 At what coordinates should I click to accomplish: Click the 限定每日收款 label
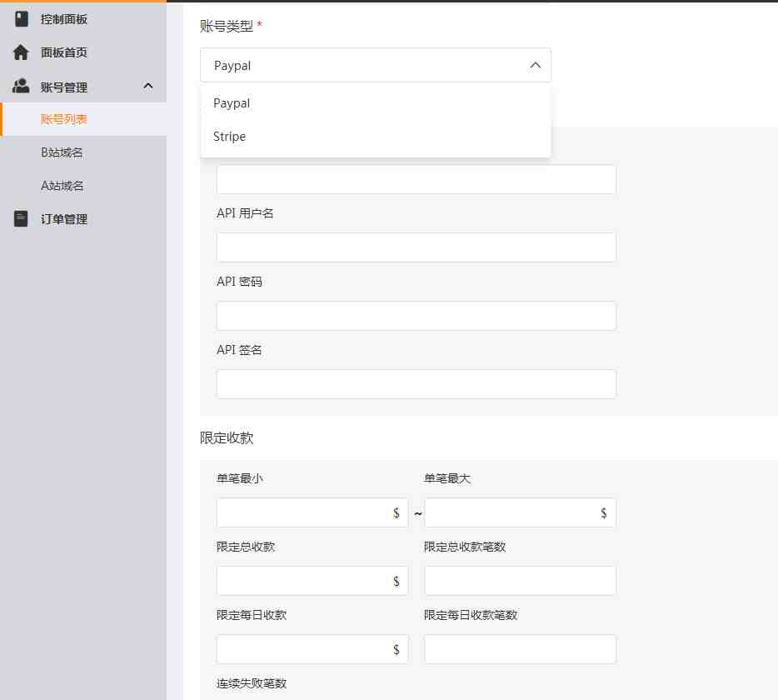click(252, 615)
